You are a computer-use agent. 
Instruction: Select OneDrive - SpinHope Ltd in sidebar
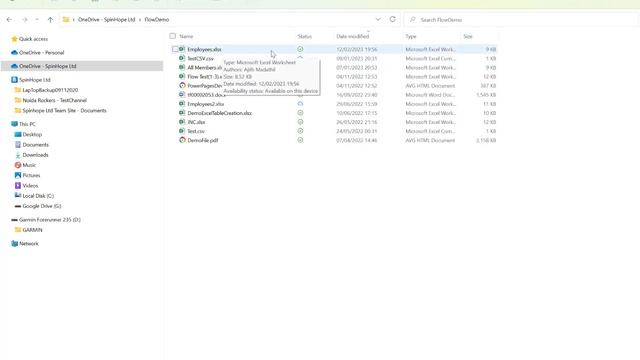pos(48,66)
